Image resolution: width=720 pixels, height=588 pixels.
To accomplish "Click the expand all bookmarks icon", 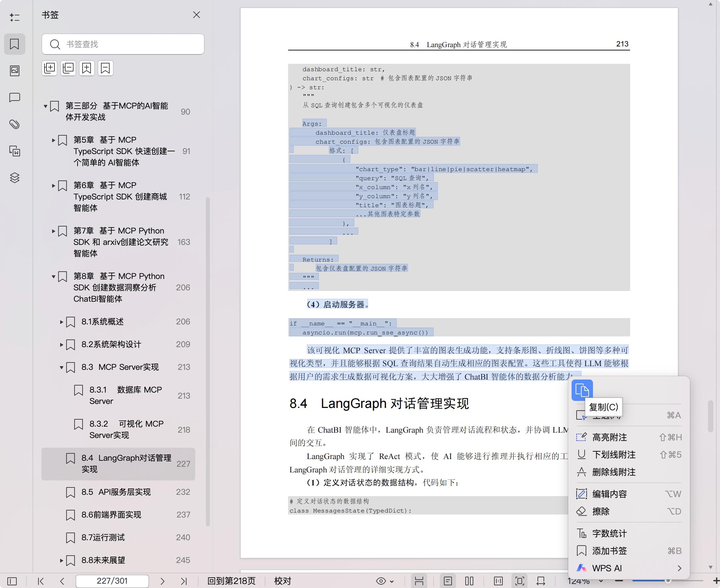I will tap(49, 68).
